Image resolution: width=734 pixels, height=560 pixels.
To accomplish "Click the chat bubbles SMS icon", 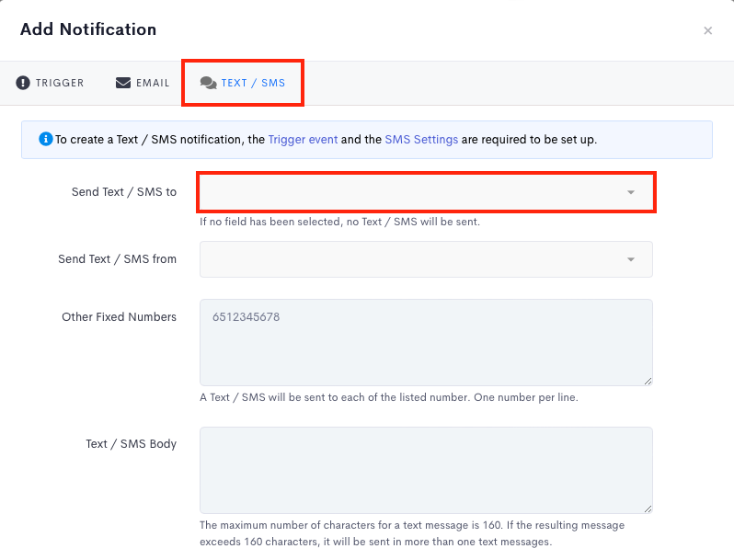I will pyautogui.click(x=208, y=83).
